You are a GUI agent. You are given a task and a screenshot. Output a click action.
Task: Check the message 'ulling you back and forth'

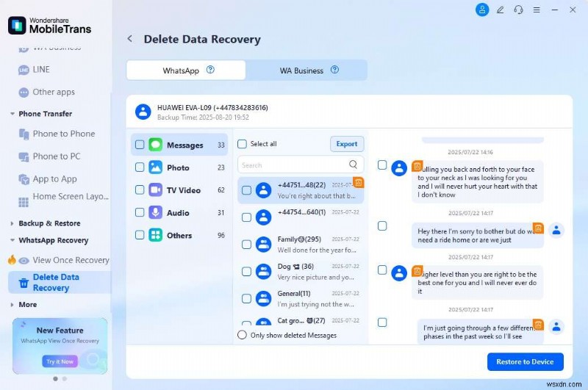pos(382,165)
